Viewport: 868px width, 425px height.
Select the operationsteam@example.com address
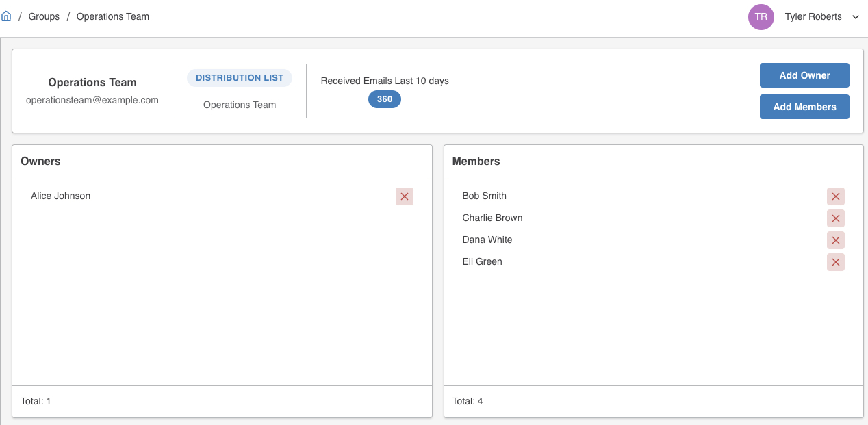(x=92, y=100)
